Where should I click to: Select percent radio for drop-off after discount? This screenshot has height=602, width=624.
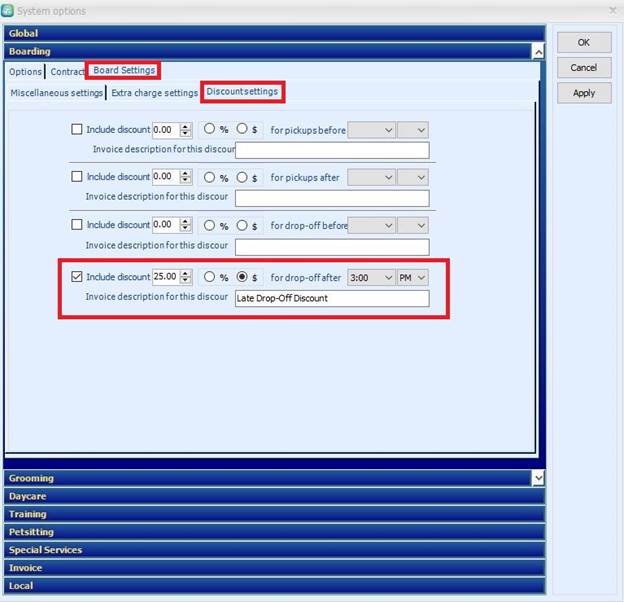[209, 277]
